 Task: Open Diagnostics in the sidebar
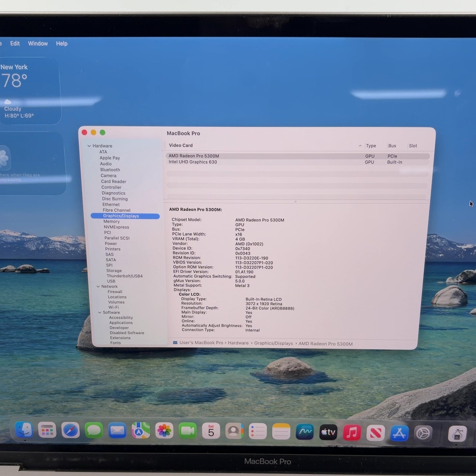pos(114,193)
